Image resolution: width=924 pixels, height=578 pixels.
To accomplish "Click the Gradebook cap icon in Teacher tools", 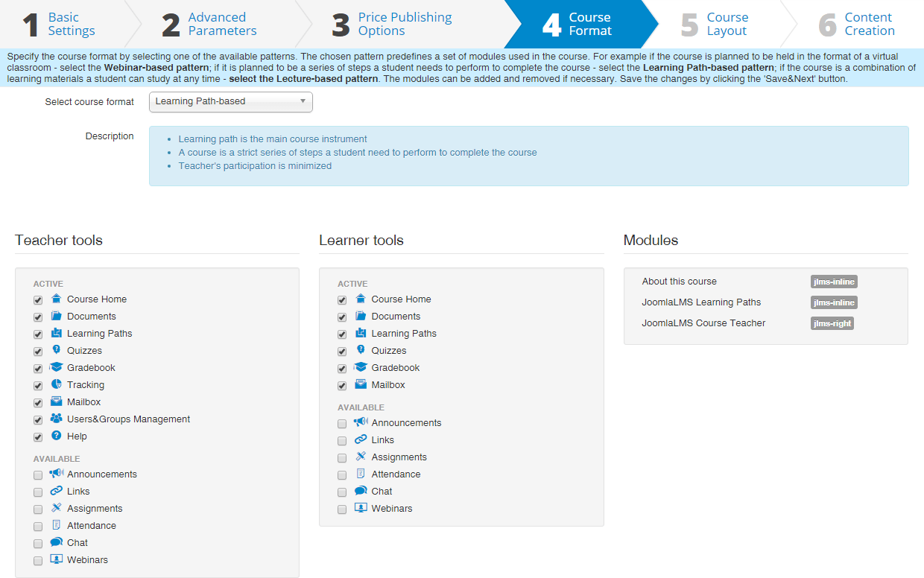I will click(57, 367).
